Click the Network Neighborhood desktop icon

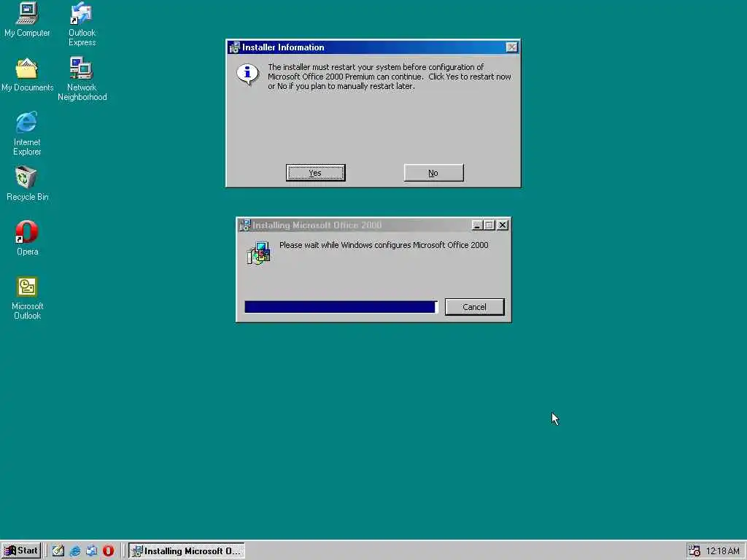(x=82, y=79)
